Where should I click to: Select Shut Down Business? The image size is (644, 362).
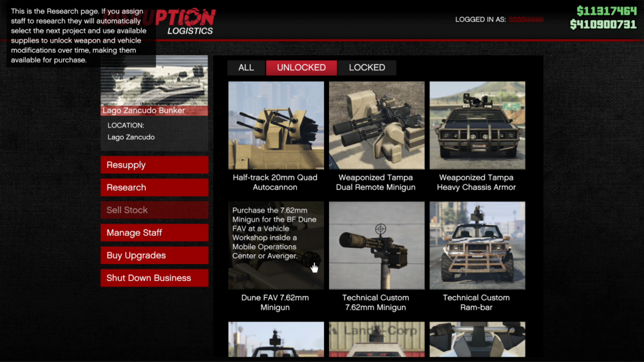(x=155, y=278)
